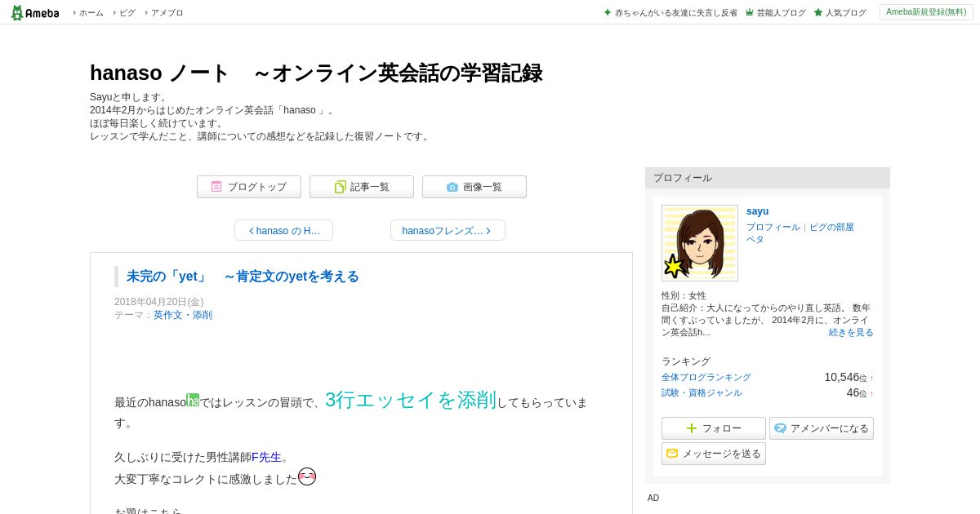Image resolution: width=980 pixels, height=514 pixels.
Task: Click the 10,546位 ranking value
Action: (845, 377)
